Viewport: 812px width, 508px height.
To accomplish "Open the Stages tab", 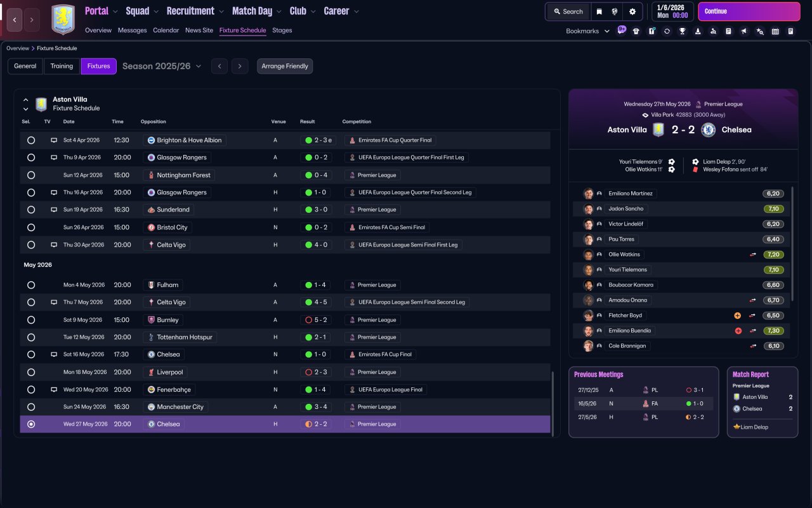I will click(x=282, y=30).
